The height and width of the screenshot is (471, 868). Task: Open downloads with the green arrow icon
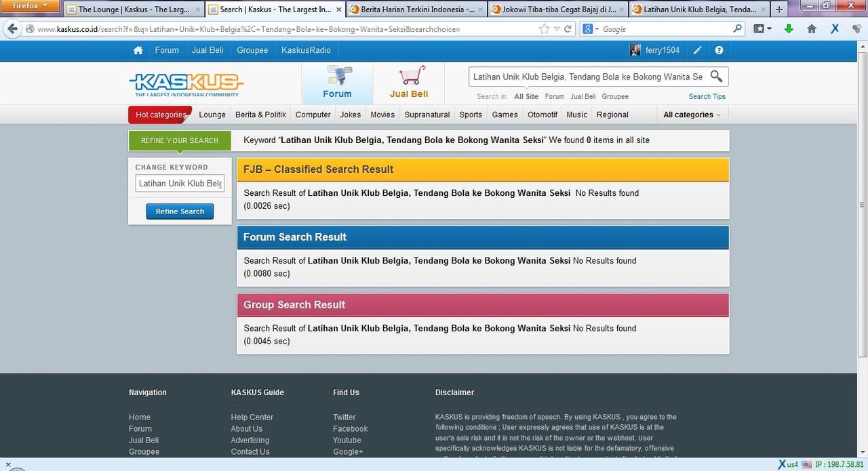coord(789,29)
